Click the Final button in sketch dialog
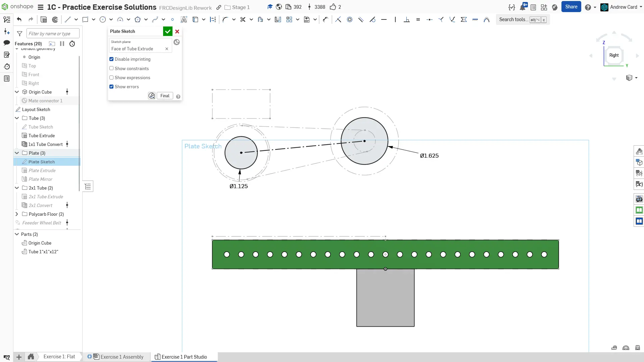This screenshot has height=362, width=644. [165, 96]
